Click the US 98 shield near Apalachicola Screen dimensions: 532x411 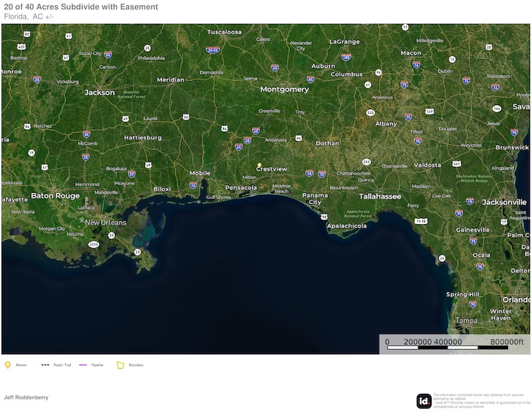point(324,217)
